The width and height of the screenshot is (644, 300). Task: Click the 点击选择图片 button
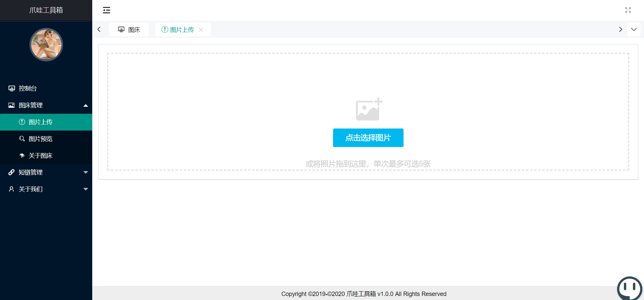pyautogui.click(x=368, y=138)
